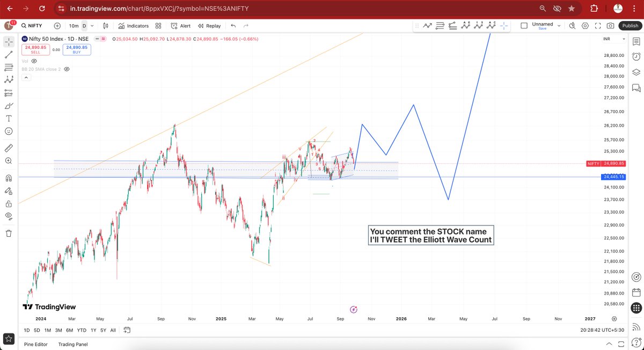Open the emoji icons tool
The image size is (644, 350).
[9, 131]
